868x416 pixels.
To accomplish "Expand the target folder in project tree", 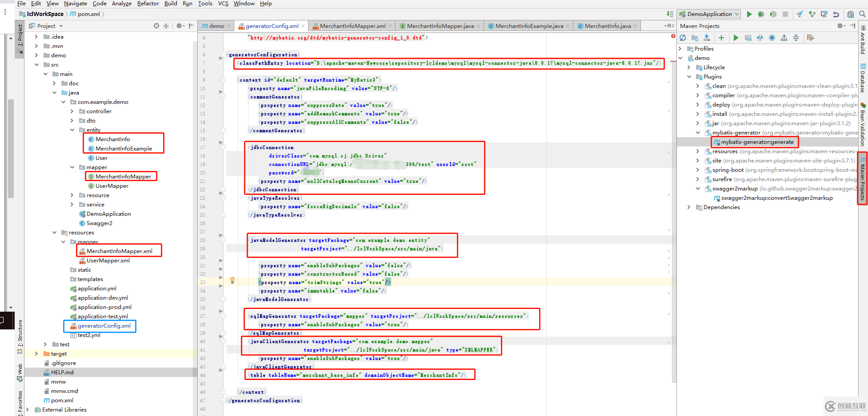I will [x=36, y=354].
